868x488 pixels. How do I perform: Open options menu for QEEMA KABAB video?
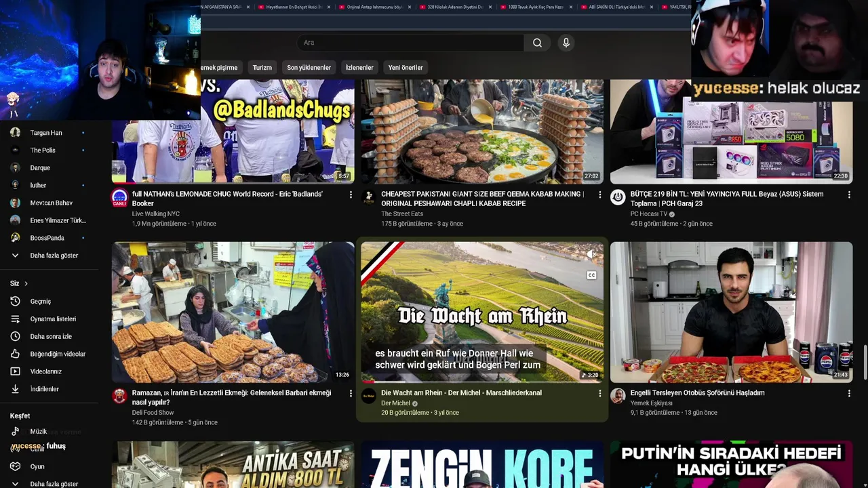pos(599,195)
